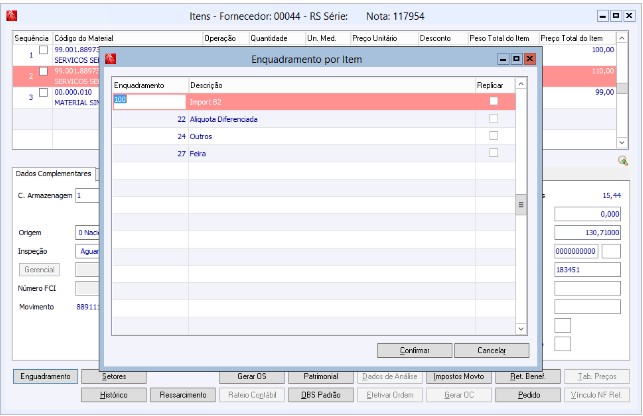Click the Replicar column header
This screenshot has width=643, height=416.
[x=495, y=85]
